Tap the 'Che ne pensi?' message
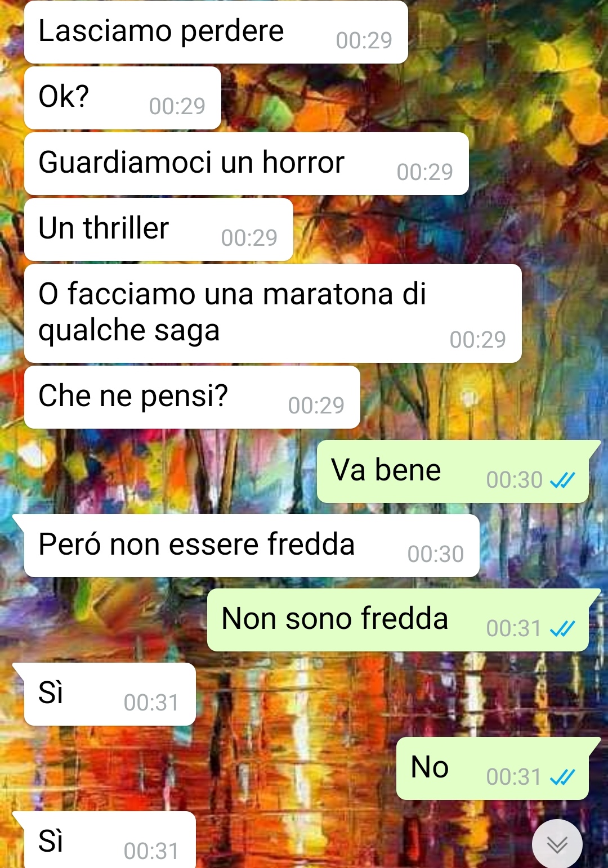This screenshot has height=868, width=608. [x=192, y=397]
